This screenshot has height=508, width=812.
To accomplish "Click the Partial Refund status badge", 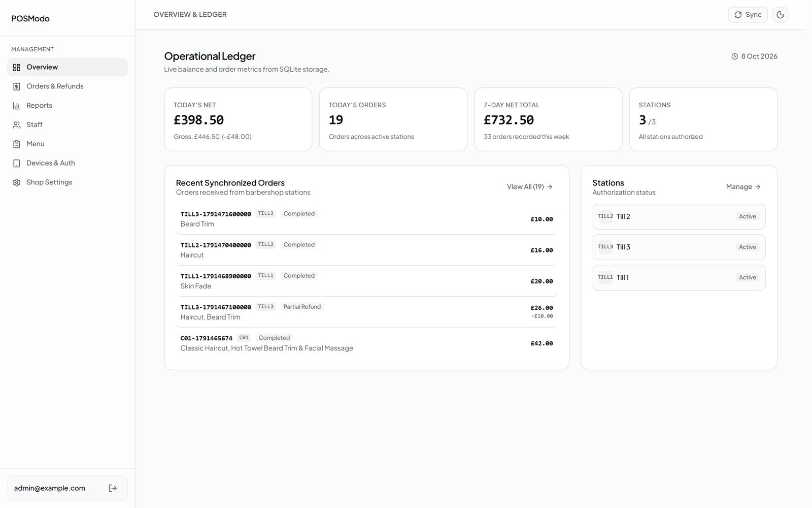I will point(302,307).
